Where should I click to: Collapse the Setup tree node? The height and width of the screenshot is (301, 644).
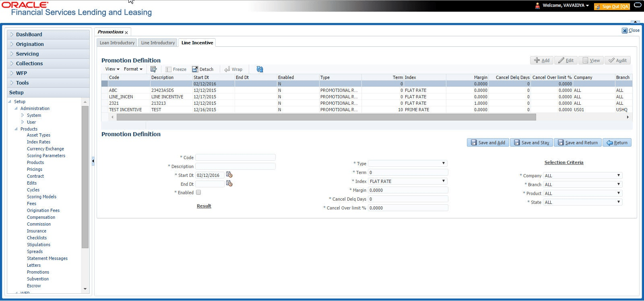[10, 102]
